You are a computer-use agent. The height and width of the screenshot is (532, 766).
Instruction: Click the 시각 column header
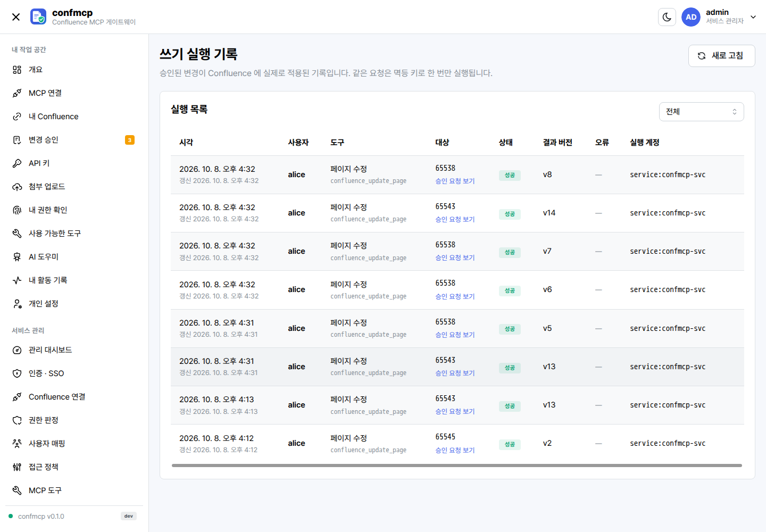[x=186, y=143]
